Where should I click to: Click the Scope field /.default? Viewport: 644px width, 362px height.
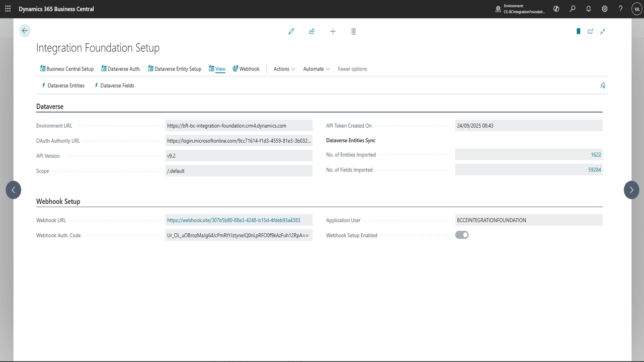tap(239, 171)
